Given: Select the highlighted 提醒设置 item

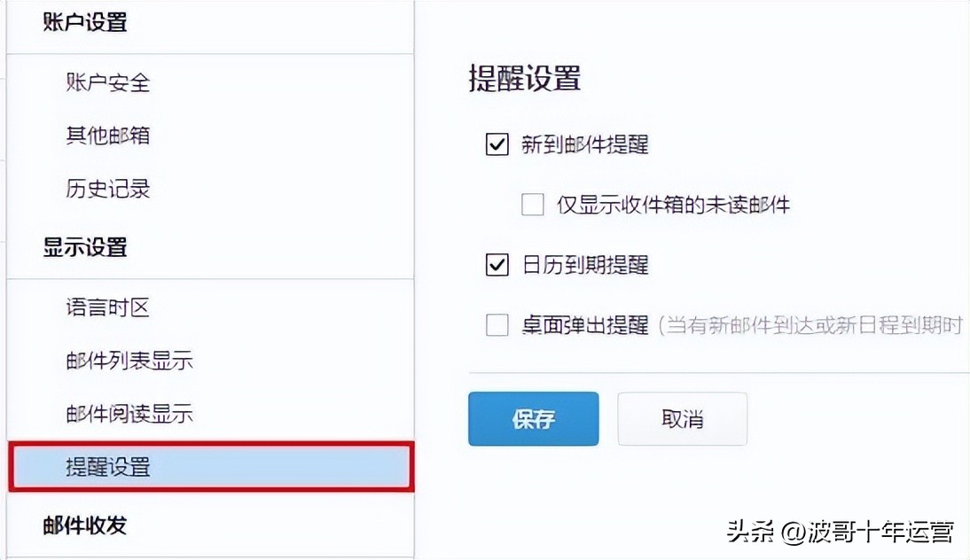Looking at the screenshot, I should (x=106, y=467).
